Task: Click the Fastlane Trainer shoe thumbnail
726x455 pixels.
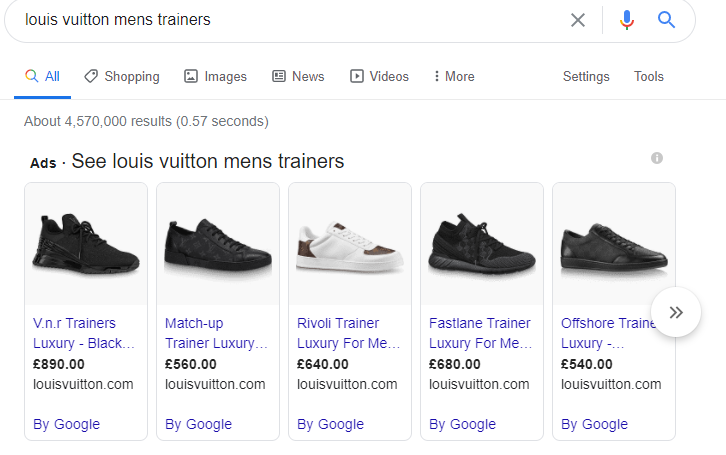Action: (482, 245)
